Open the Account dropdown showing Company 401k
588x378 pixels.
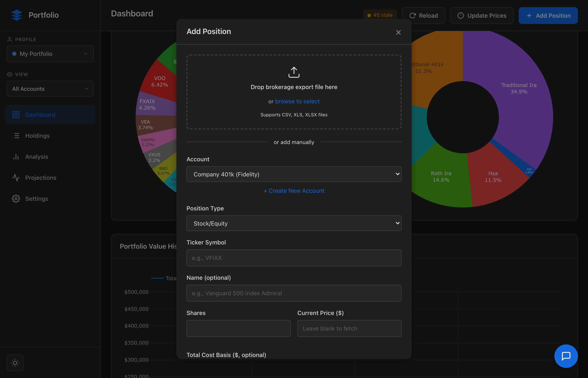[x=294, y=174]
